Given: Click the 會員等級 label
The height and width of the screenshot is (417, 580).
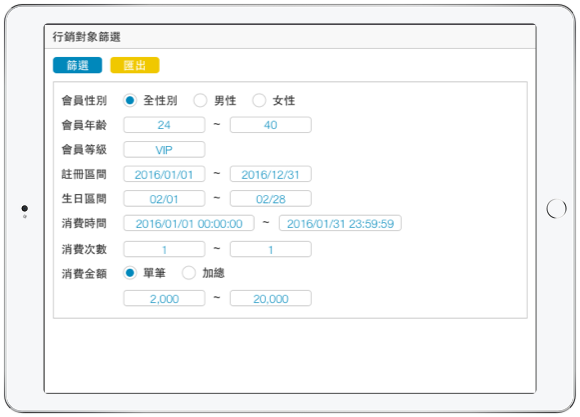Looking at the screenshot, I should tap(84, 149).
